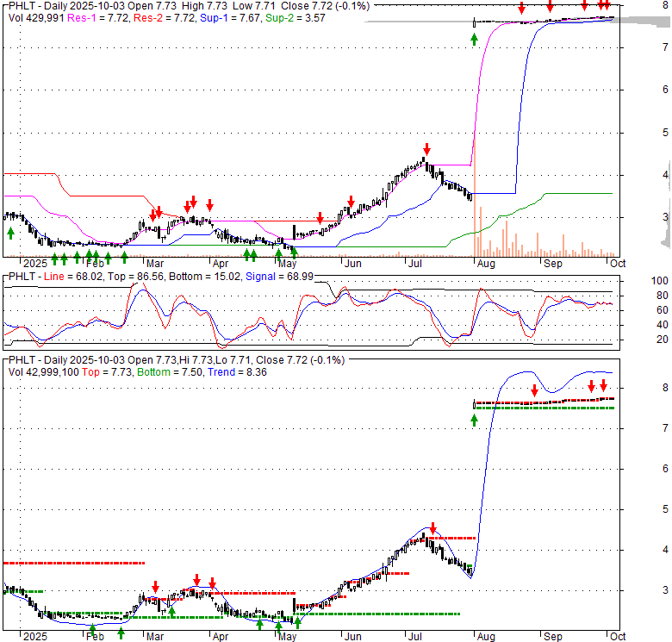Click the '40' level on oscillator axis
The width and height of the screenshot is (672, 642).
(x=663, y=325)
